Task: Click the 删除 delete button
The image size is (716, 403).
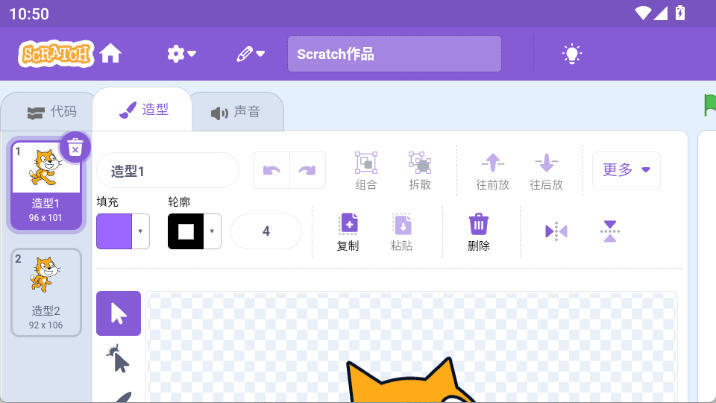Action: click(478, 231)
